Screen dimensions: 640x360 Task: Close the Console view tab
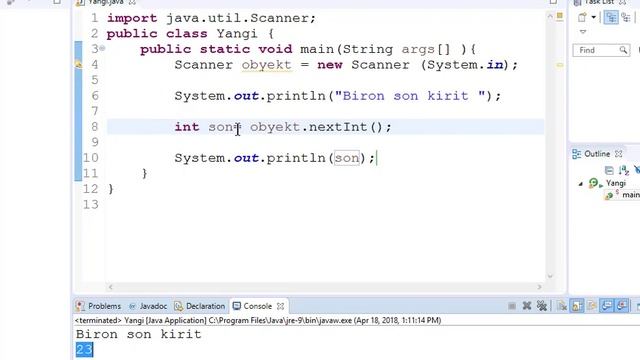coord(280,306)
